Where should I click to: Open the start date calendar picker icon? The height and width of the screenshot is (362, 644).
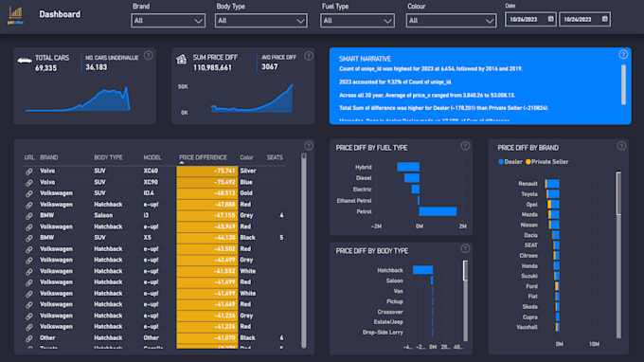pyautogui.click(x=550, y=19)
